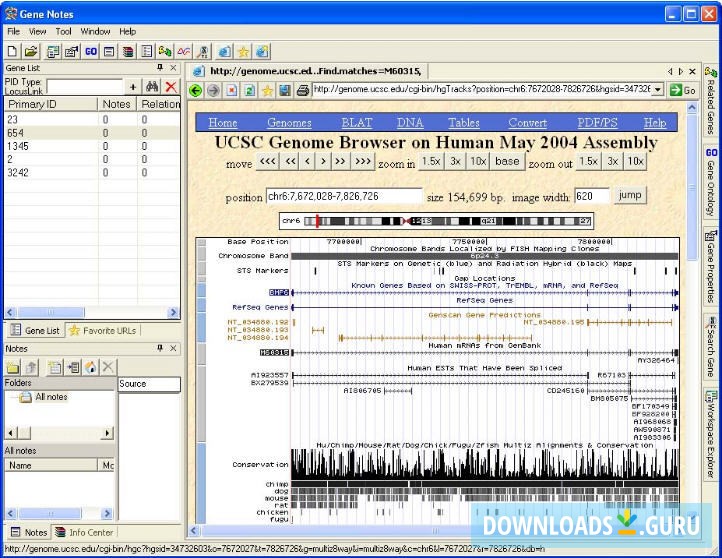Select gene row 1345
Screen dimensions: 722x558
tap(92, 146)
